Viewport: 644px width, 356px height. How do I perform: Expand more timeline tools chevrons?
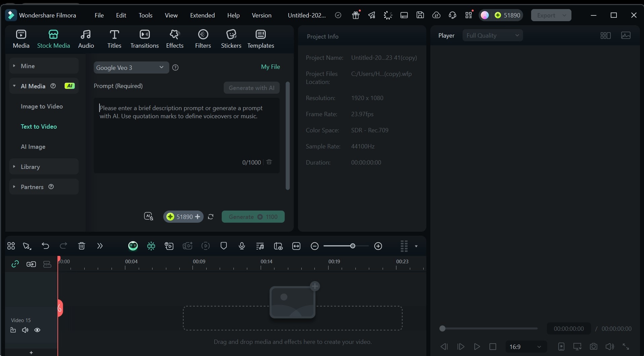[x=100, y=246]
